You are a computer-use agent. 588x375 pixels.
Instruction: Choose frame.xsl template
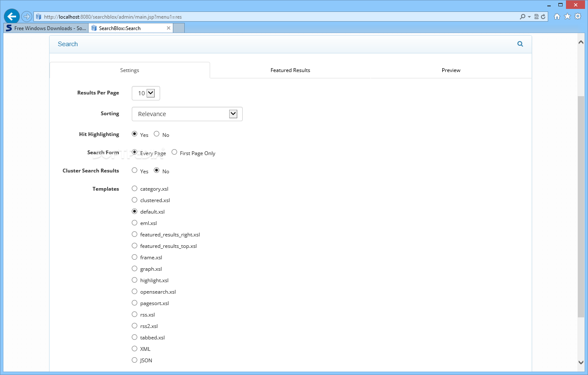point(134,257)
